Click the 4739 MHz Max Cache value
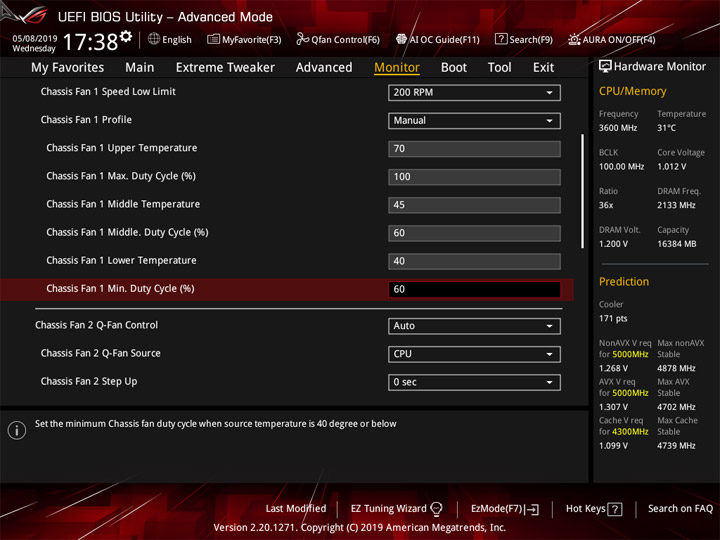720x540 pixels. (x=676, y=446)
